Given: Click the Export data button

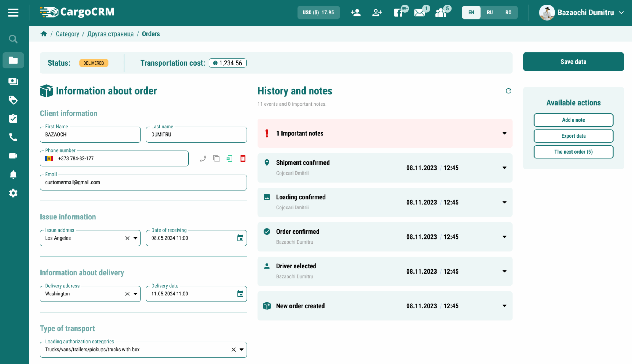Looking at the screenshot, I should pyautogui.click(x=573, y=136).
